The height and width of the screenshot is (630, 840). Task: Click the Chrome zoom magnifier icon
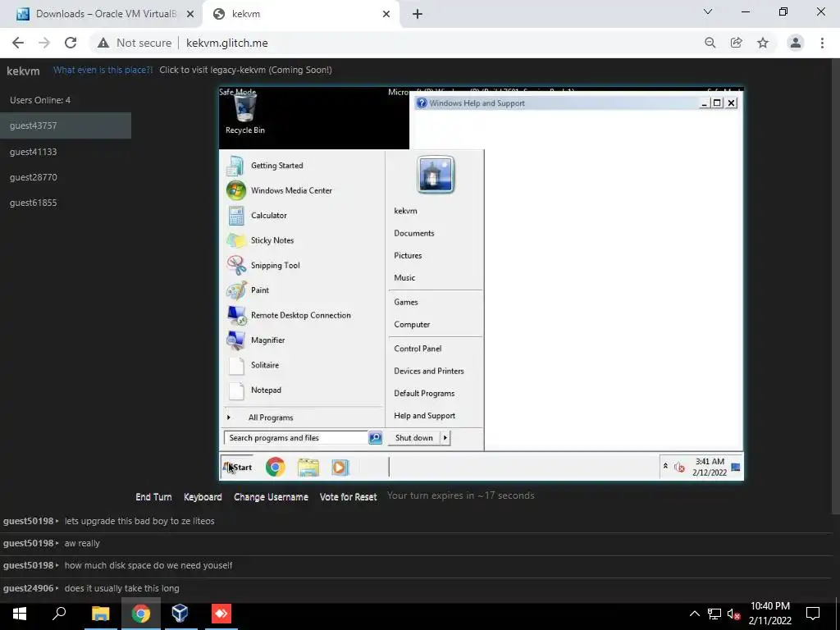click(710, 43)
